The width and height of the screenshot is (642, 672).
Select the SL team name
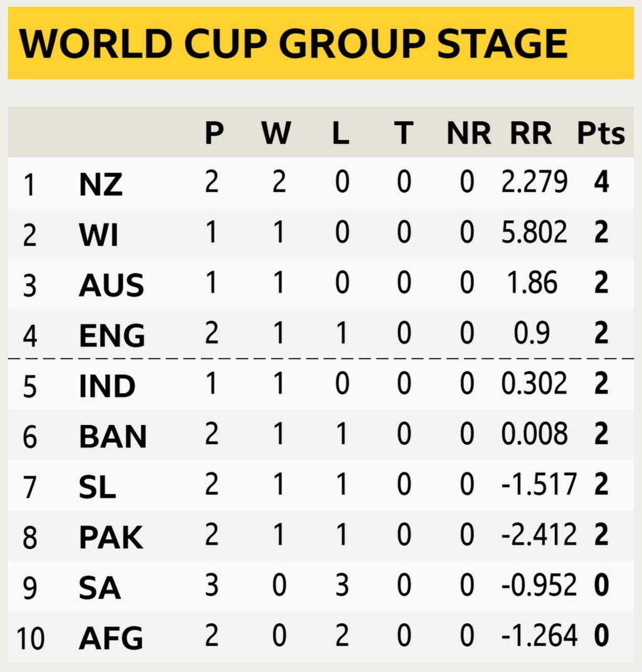click(x=97, y=486)
